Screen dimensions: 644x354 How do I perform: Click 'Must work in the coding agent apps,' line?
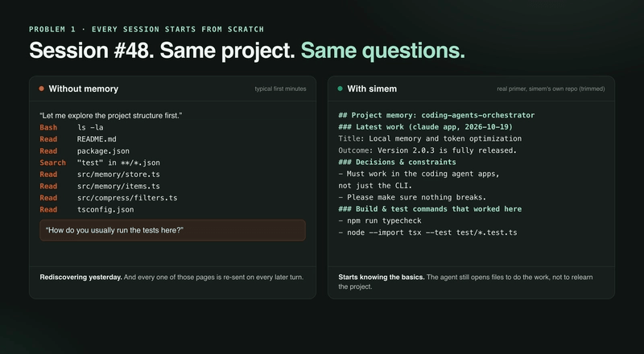click(419, 174)
